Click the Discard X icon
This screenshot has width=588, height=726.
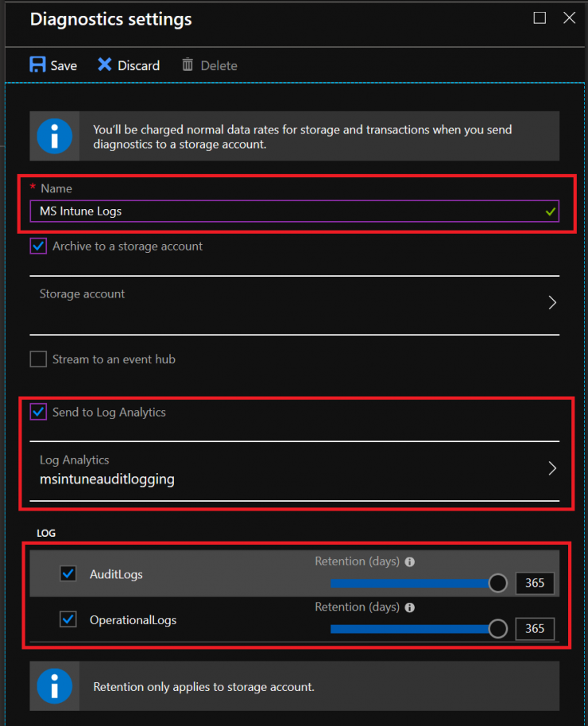pyautogui.click(x=104, y=64)
